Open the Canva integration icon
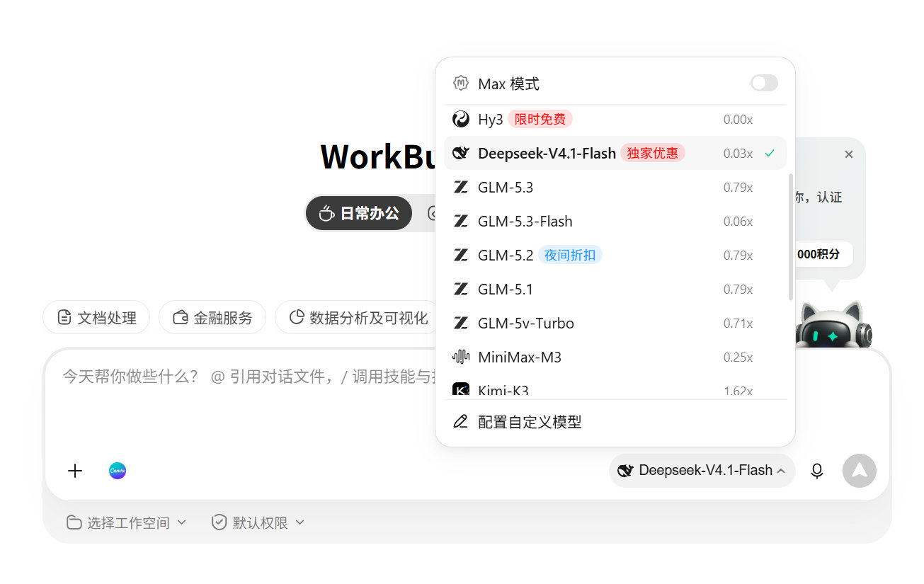This screenshot has width=924, height=584. [x=118, y=471]
